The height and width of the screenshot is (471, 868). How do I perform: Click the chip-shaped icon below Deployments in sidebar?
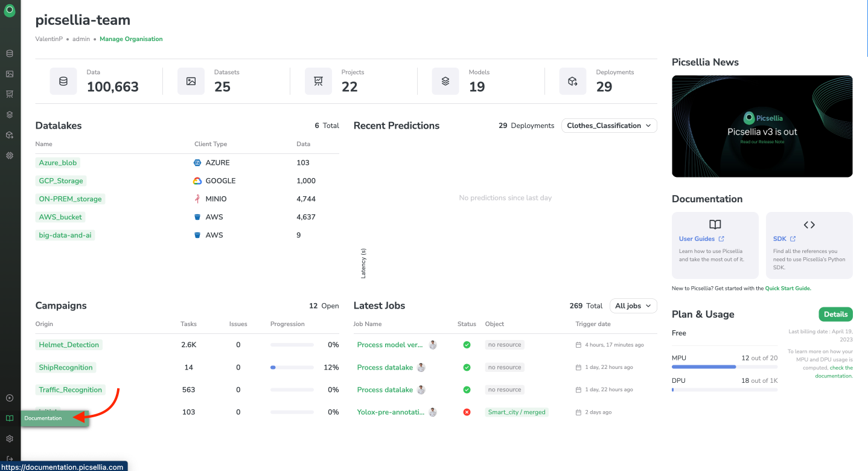click(10, 155)
